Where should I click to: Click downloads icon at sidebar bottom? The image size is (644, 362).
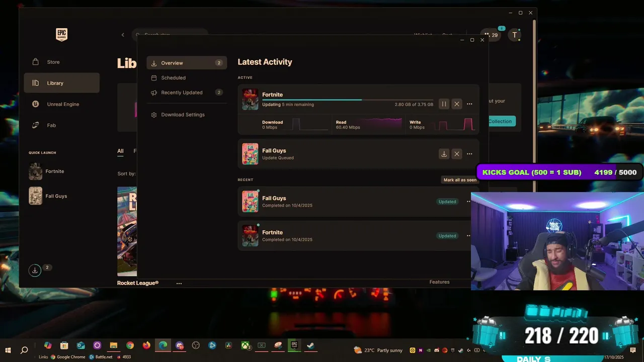click(35, 270)
